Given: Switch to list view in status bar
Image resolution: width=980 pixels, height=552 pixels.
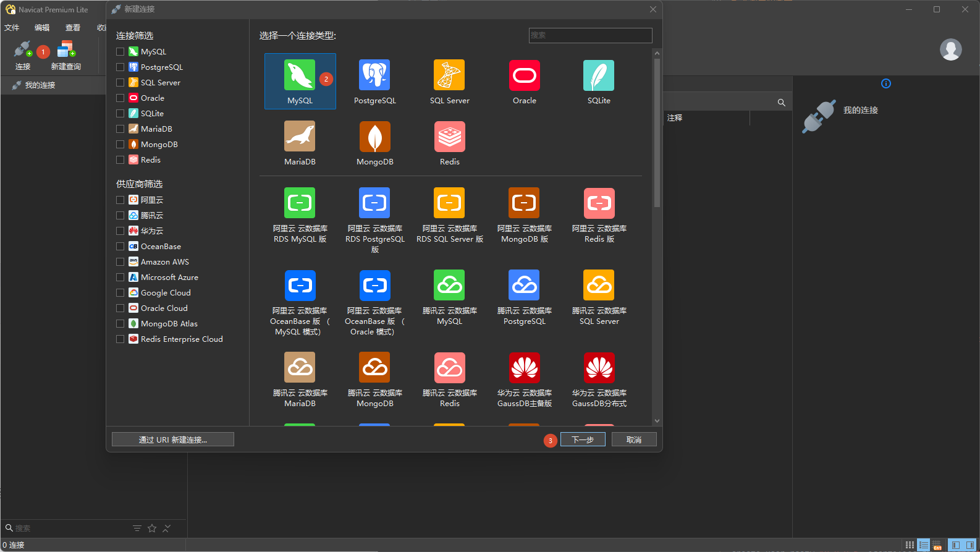Looking at the screenshot, I should click(924, 545).
